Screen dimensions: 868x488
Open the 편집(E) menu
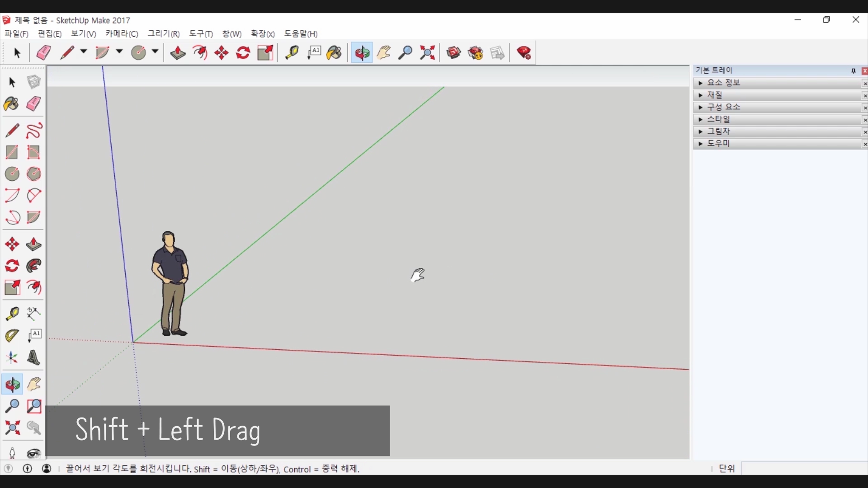[50, 34]
